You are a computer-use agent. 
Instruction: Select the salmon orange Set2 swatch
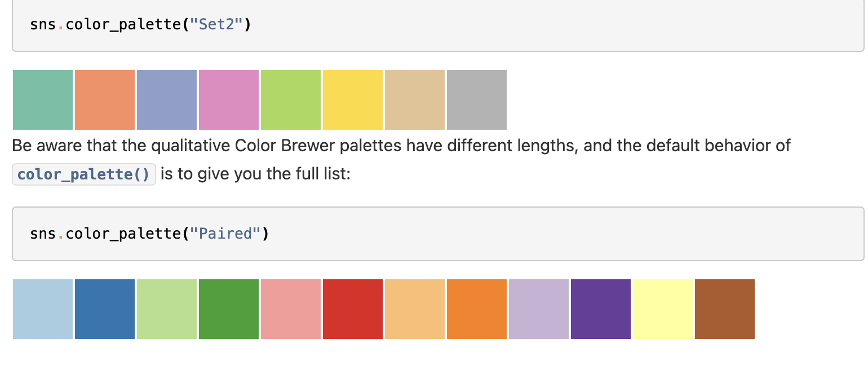point(105,100)
